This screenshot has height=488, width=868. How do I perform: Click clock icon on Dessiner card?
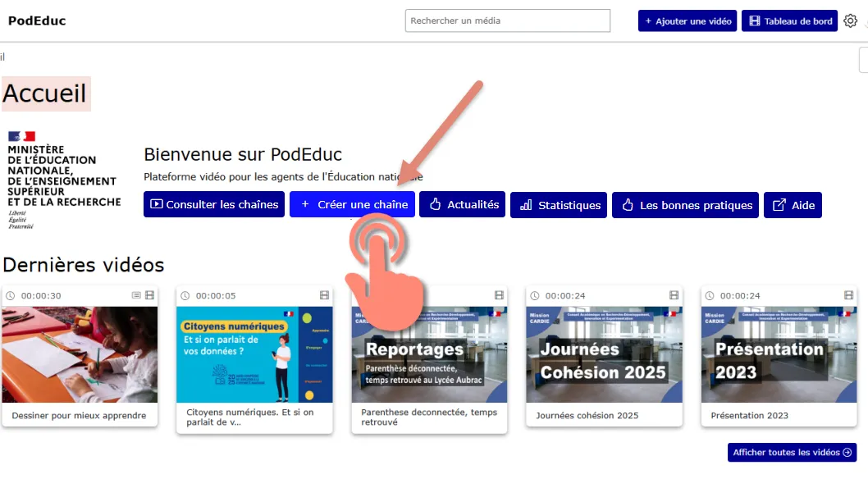pos(11,295)
